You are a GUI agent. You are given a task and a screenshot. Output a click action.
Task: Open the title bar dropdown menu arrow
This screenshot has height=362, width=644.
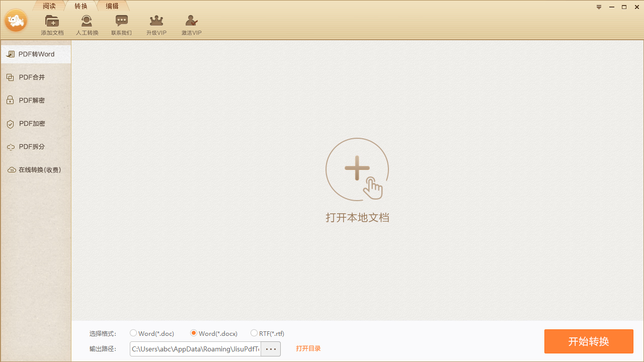coord(598,7)
